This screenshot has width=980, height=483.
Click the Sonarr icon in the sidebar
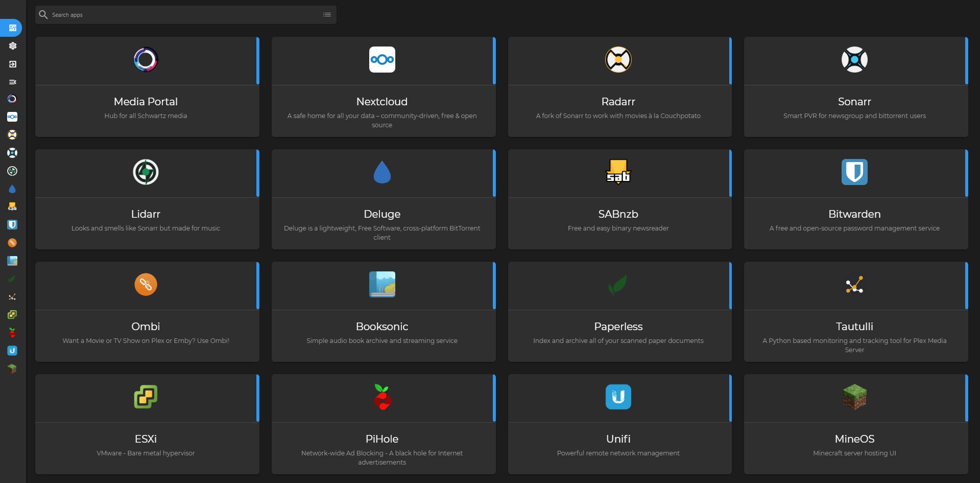pos(12,152)
